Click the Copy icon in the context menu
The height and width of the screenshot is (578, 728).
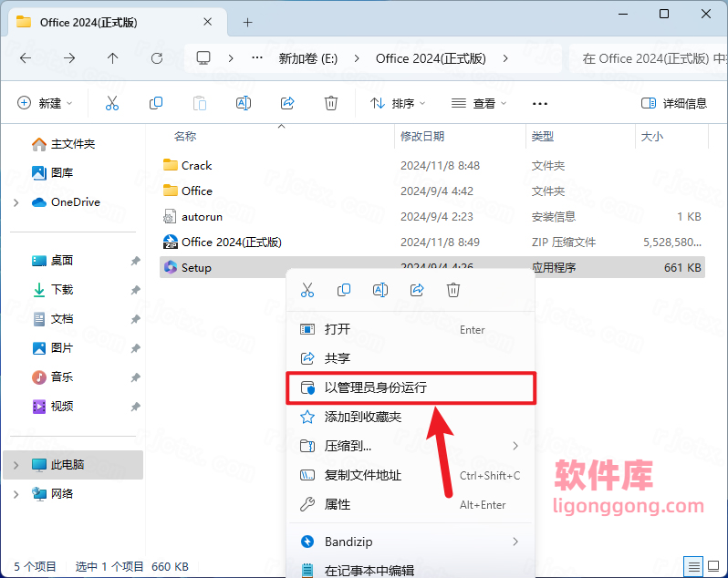344,291
